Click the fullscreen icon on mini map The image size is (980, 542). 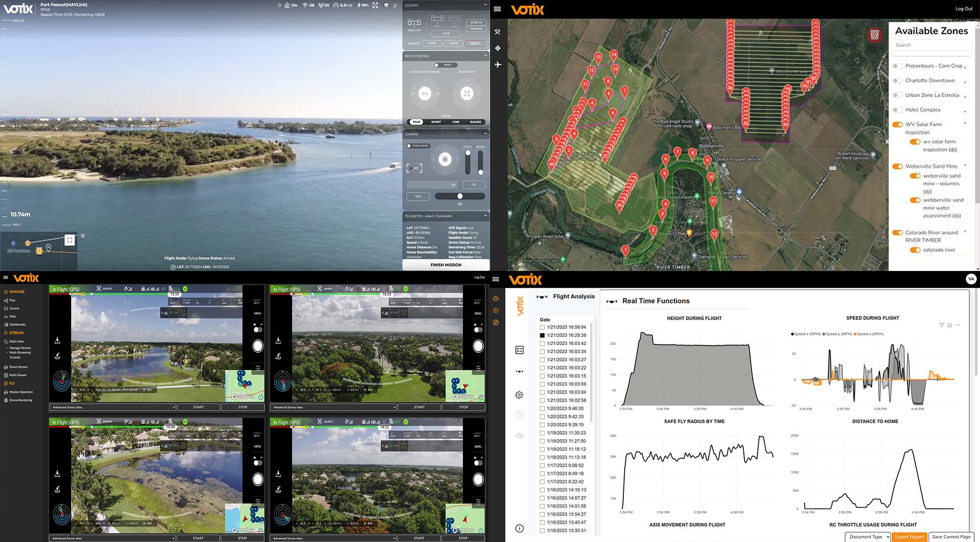pyautogui.click(x=70, y=240)
